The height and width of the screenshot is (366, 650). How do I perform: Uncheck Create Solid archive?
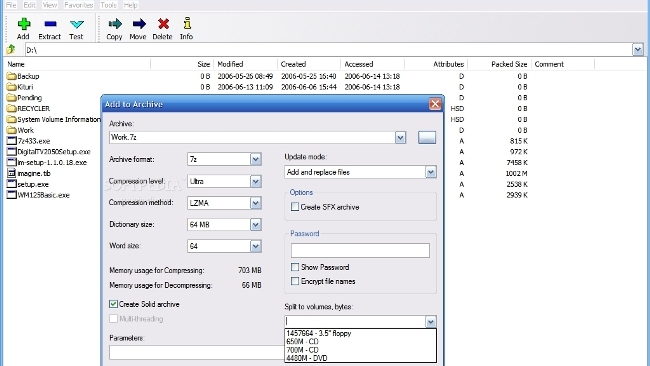pos(113,304)
